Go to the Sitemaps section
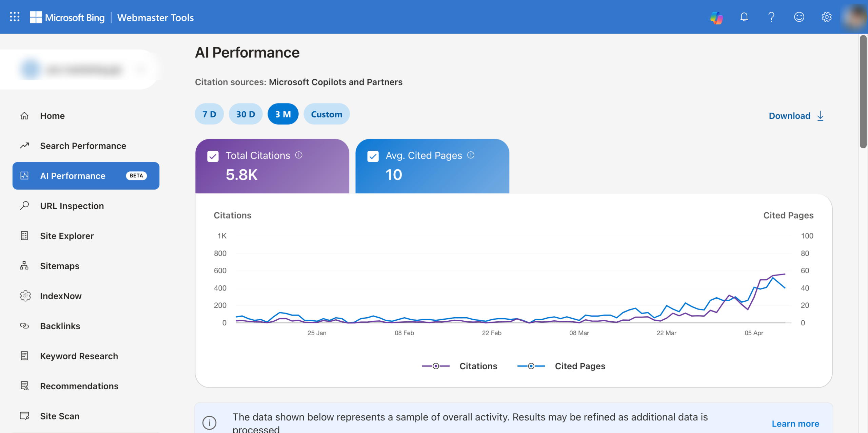 [x=59, y=266]
